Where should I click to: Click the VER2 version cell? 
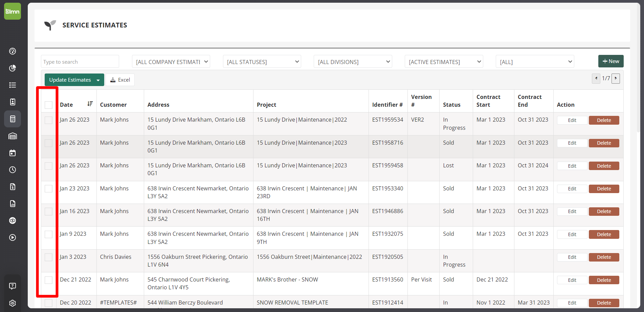(417, 120)
